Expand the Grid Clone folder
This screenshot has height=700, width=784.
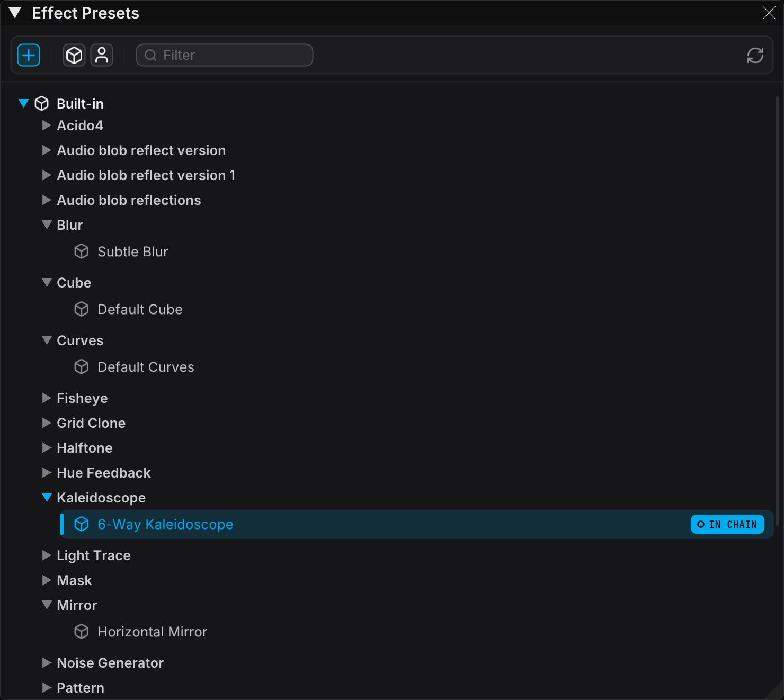coord(47,423)
